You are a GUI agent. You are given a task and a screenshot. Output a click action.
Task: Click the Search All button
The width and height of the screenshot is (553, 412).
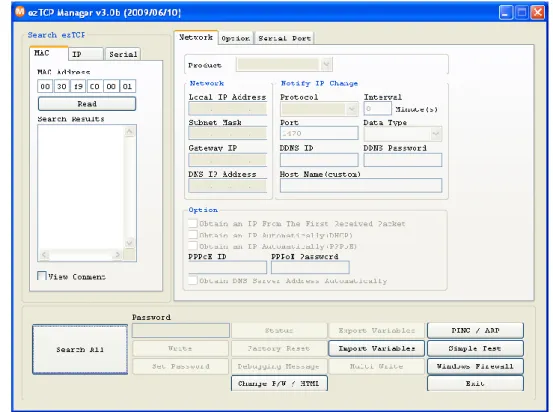80,349
